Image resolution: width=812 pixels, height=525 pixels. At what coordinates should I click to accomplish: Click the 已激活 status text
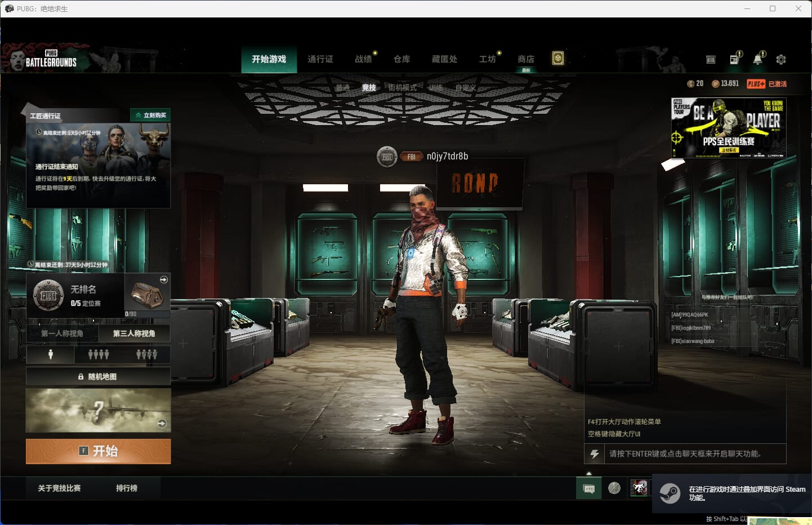tap(778, 84)
